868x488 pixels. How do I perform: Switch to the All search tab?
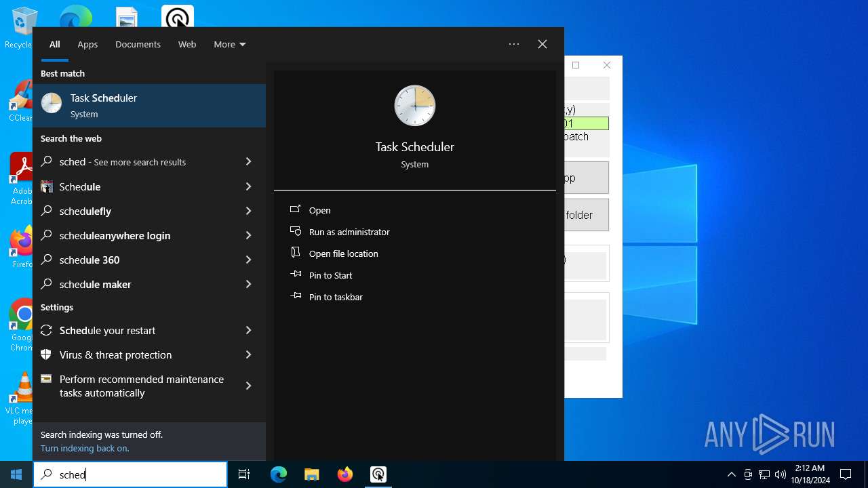(55, 44)
